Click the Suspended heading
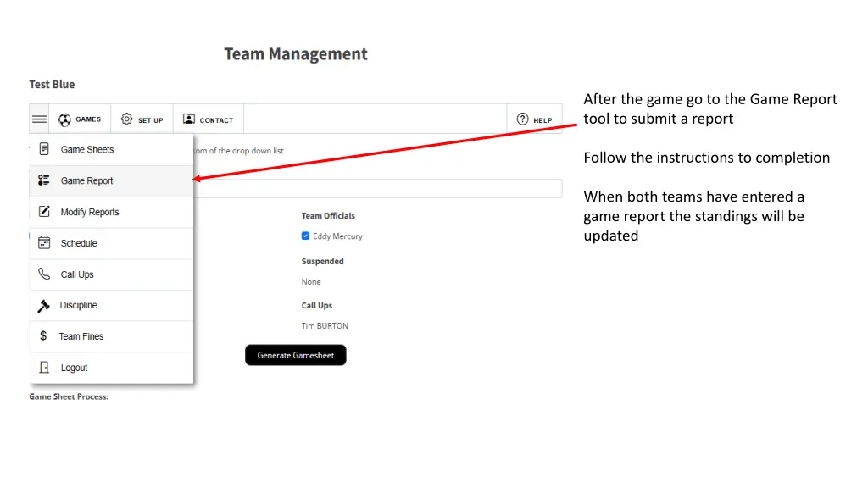The image size is (868, 488). (323, 261)
